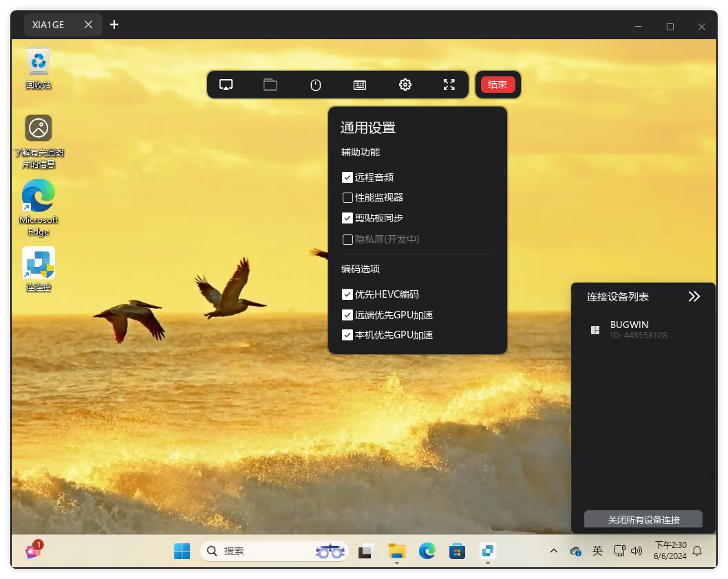Maximize the remote control window

click(670, 27)
